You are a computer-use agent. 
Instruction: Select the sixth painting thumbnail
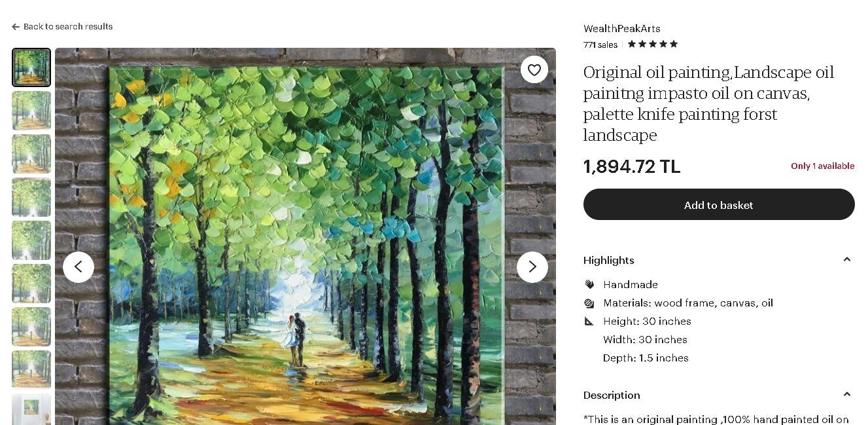click(31, 284)
